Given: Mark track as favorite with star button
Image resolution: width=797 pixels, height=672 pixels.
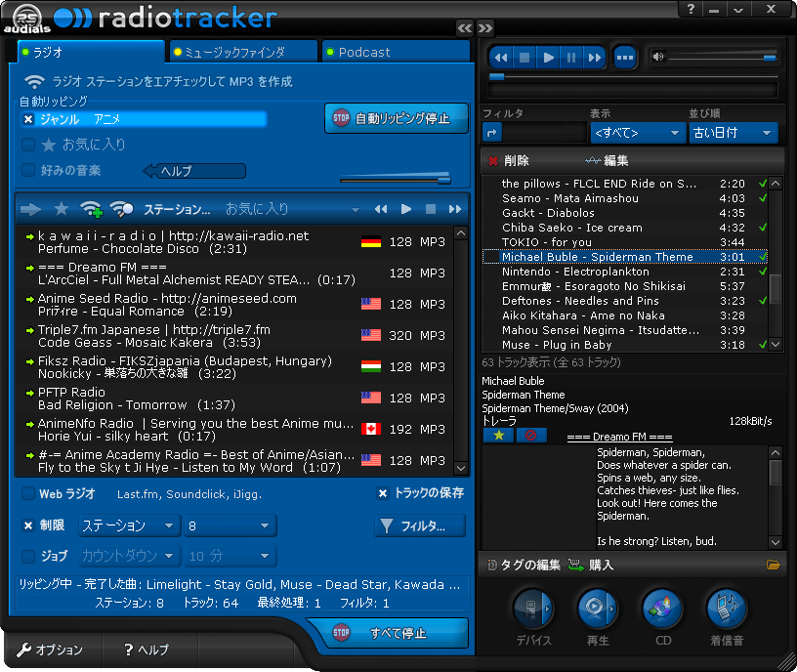Looking at the screenshot, I should click(499, 436).
